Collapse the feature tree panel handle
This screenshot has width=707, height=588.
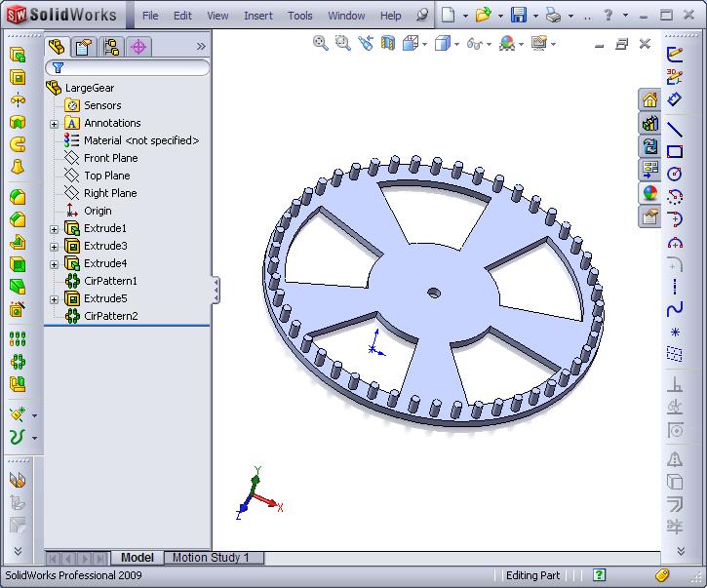point(216,291)
